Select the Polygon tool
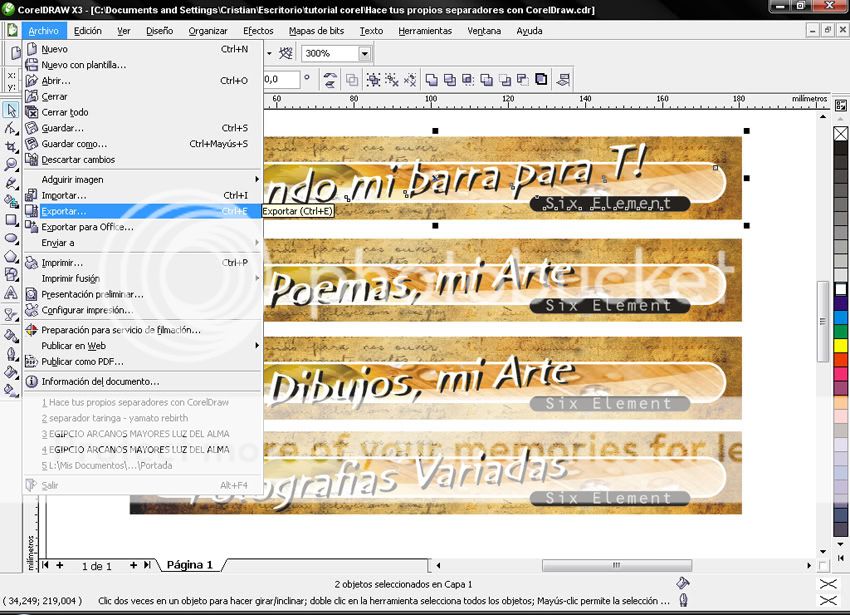The height and width of the screenshot is (615, 850). click(11, 257)
